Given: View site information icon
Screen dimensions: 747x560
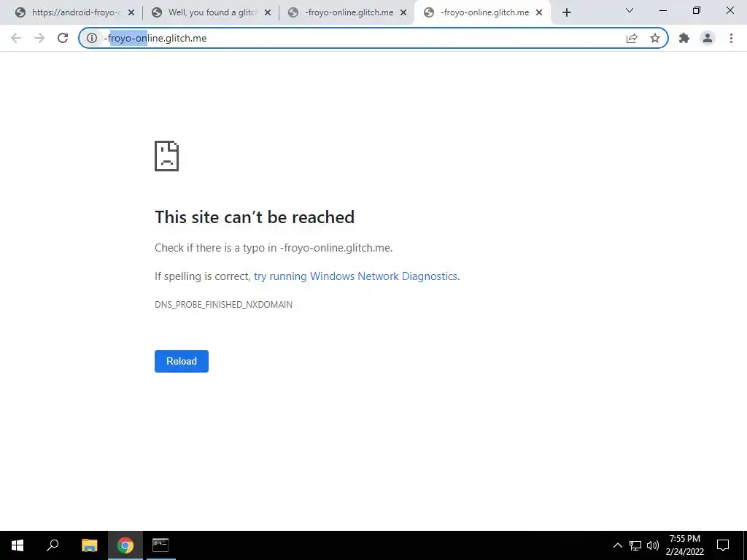Looking at the screenshot, I should pos(91,38).
